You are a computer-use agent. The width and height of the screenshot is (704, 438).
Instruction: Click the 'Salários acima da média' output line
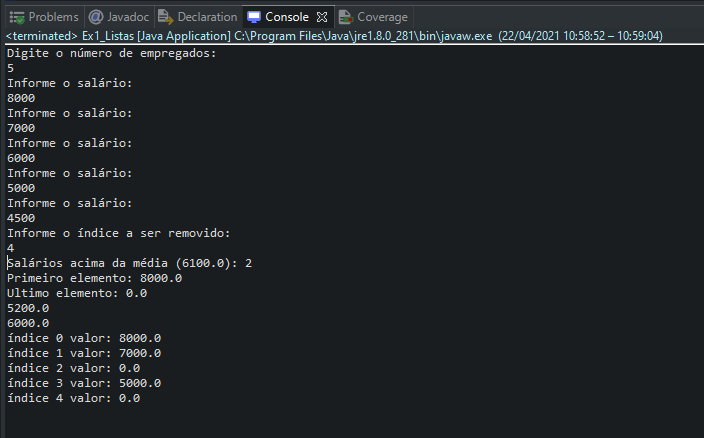(129, 263)
